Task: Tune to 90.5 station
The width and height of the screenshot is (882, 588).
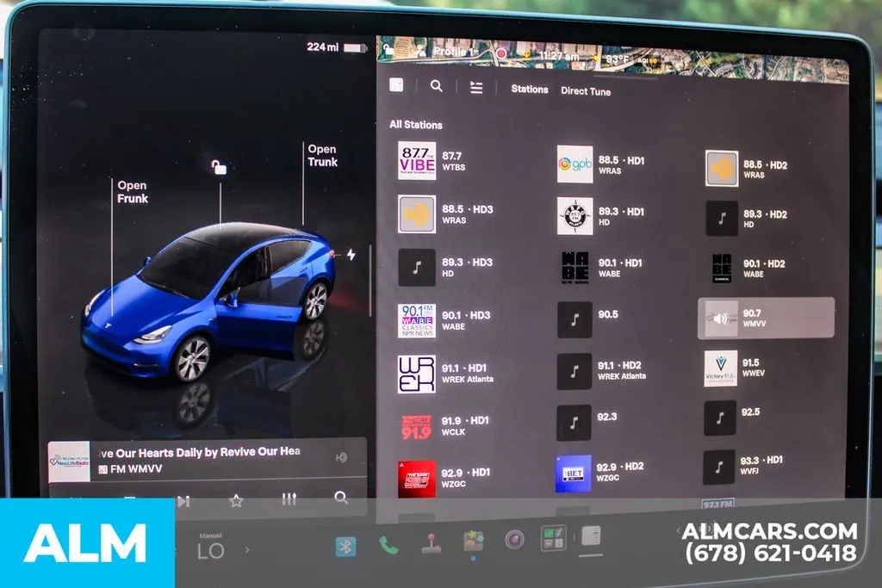Action: pos(588,319)
